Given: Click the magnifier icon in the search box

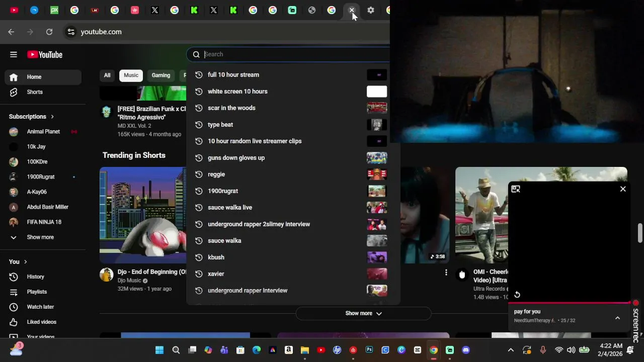Looking at the screenshot, I should coord(196,54).
